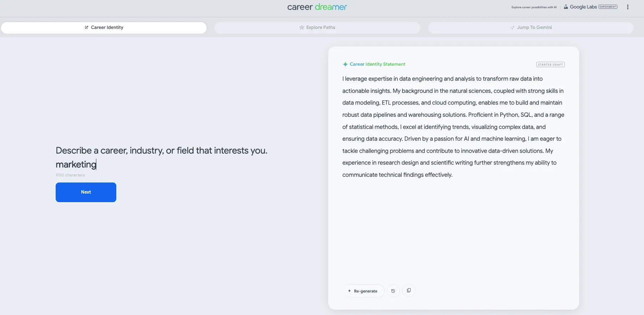
Task: Click the STARTER DRAFT badge
Action: coord(551,65)
